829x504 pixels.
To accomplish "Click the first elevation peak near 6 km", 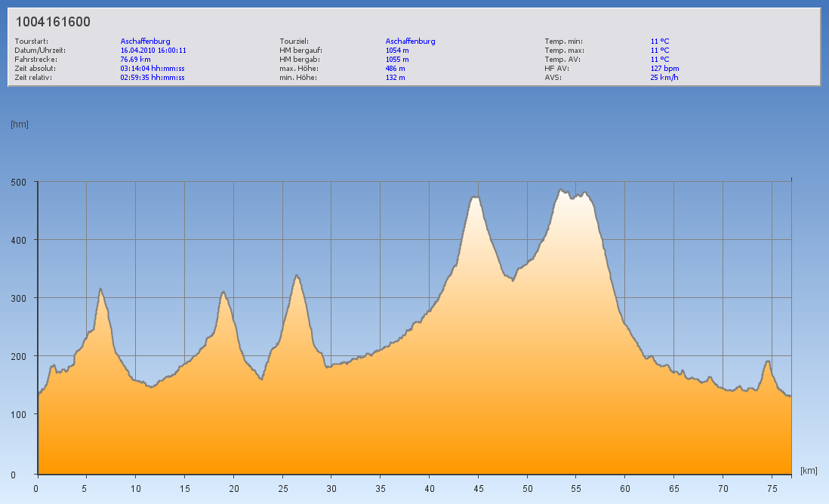I will (100, 289).
